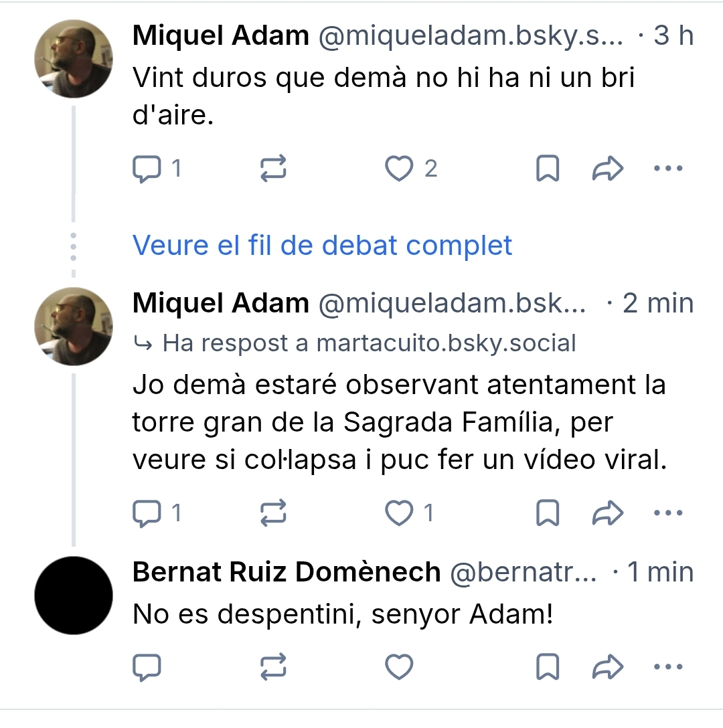Image resolution: width=723 pixels, height=728 pixels.
Task: Like the Sagrada Família post
Action: [400, 513]
